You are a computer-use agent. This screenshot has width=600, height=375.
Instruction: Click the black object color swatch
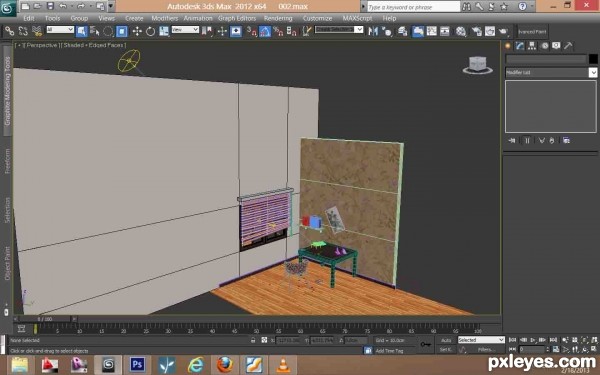click(593, 59)
